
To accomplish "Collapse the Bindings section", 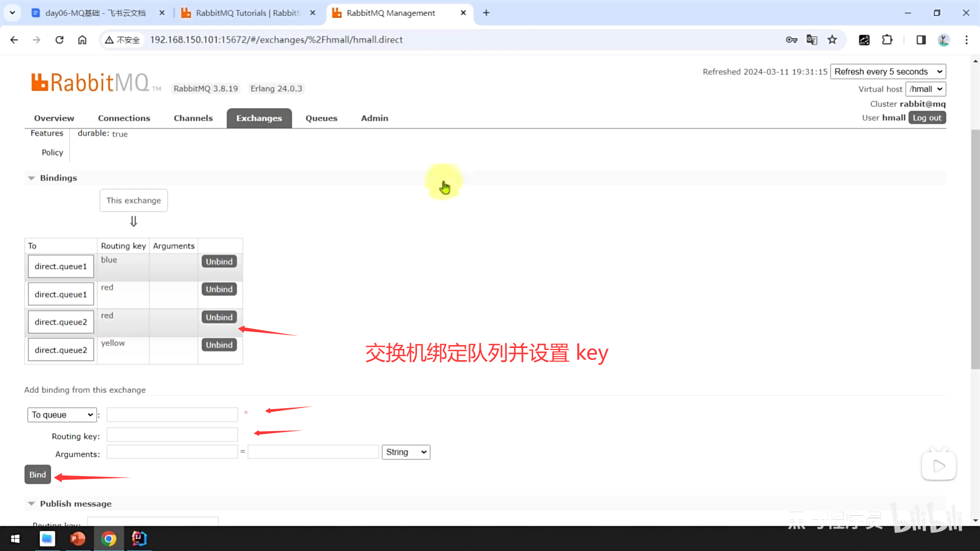I will [32, 178].
